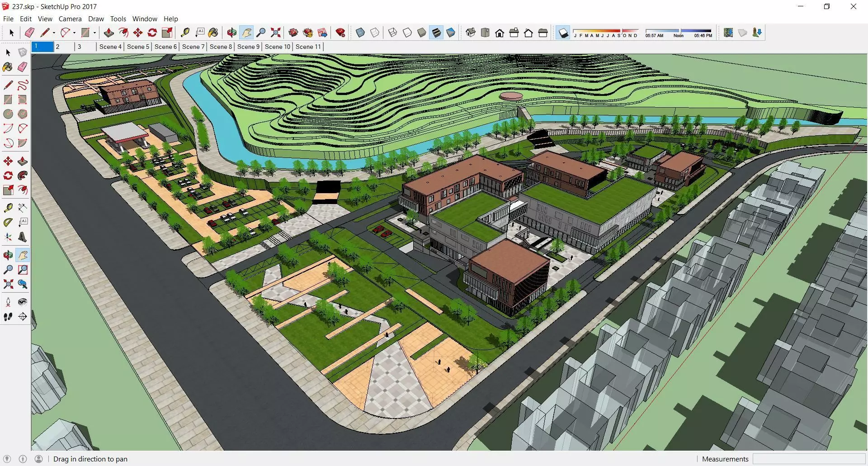Switch to Left view
The image size is (868, 466).
(543, 33)
